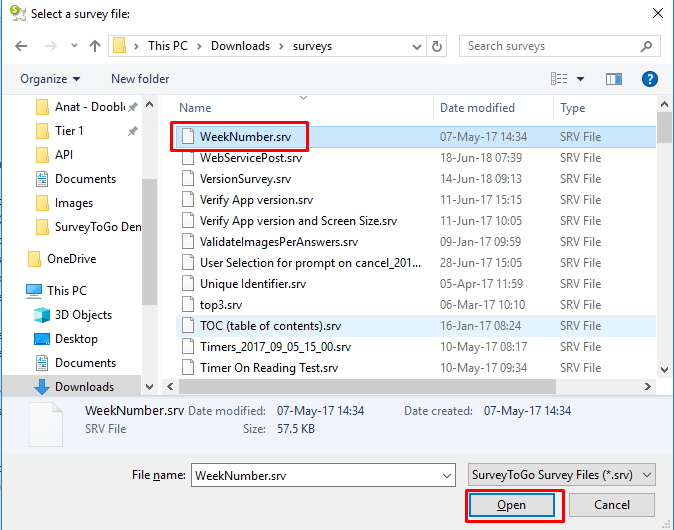Select Unique Identifier.srv file
The width and height of the screenshot is (674, 530).
pyautogui.click(x=416, y=284)
